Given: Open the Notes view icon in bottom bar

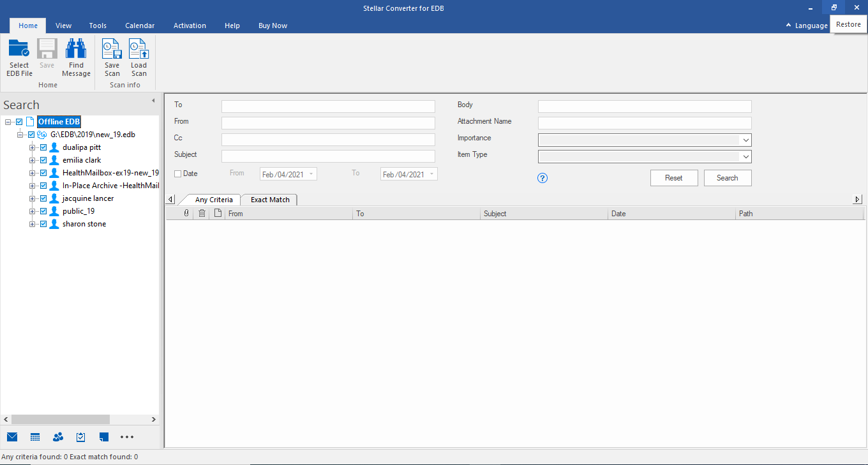Looking at the screenshot, I should point(104,437).
